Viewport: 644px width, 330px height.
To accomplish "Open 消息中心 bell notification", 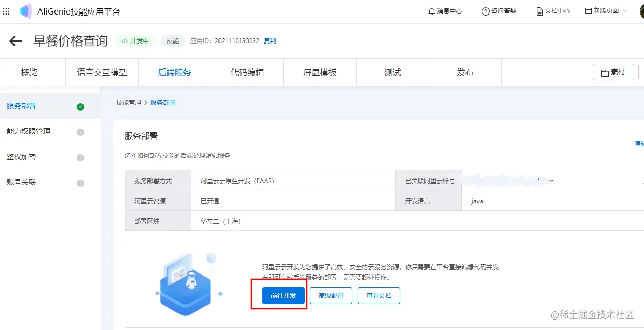I will tap(445, 11).
